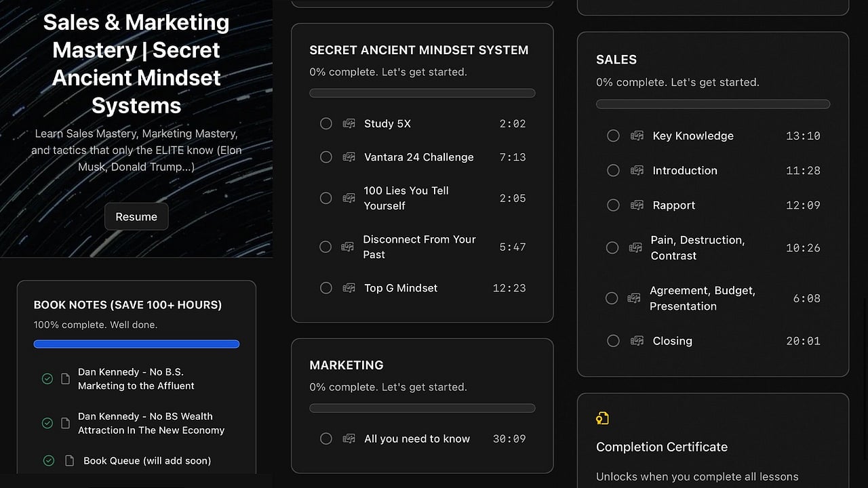Click the SALES section heading

coord(616,60)
